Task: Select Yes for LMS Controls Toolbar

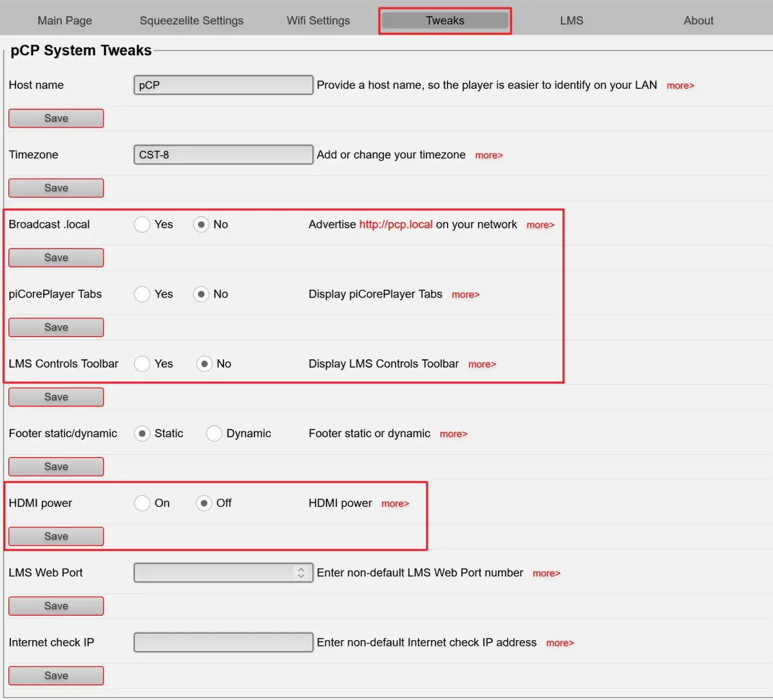Action: coord(142,364)
